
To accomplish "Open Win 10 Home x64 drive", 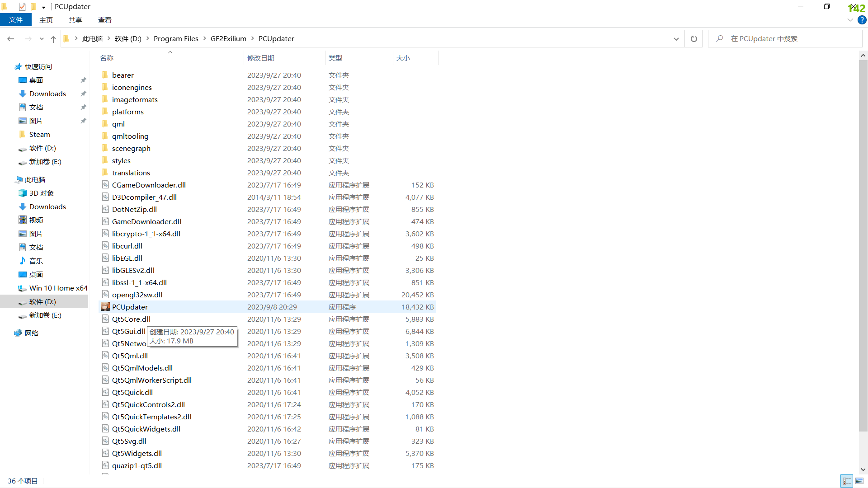I will pyautogui.click(x=58, y=288).
